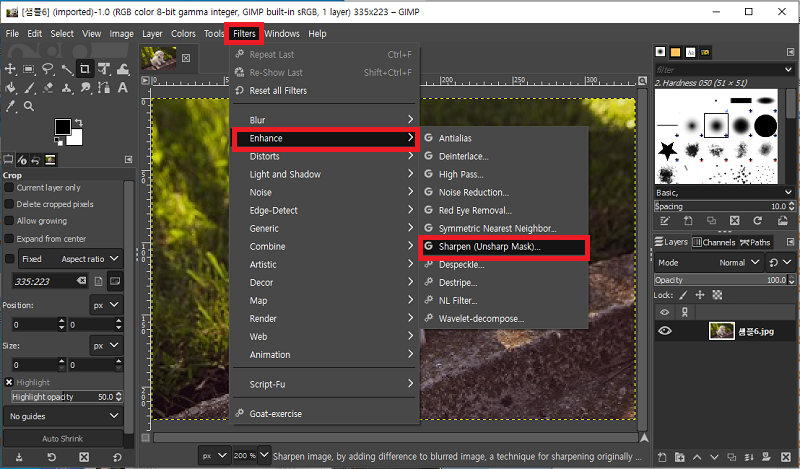This screenshot has height=469, width=800.
Task: Select the Bucket Fill tool
Action: click(10, 88)
